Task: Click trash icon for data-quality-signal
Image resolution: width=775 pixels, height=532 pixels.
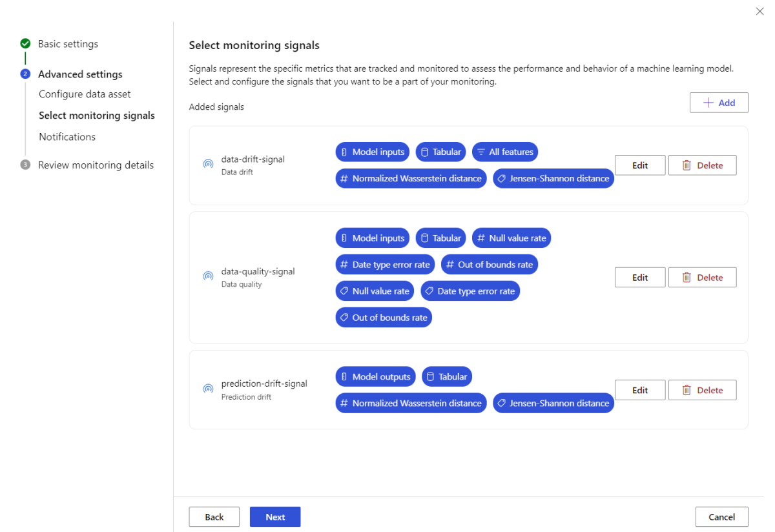Action: click(x=687, y=278)
